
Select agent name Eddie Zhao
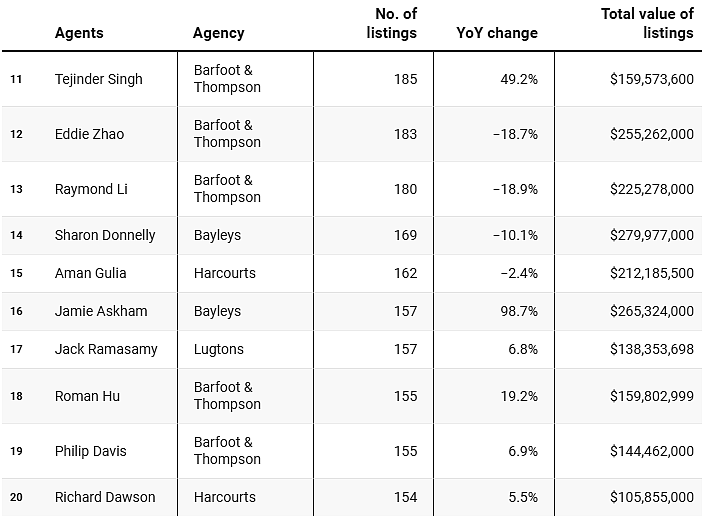click(x=89, y=134)
